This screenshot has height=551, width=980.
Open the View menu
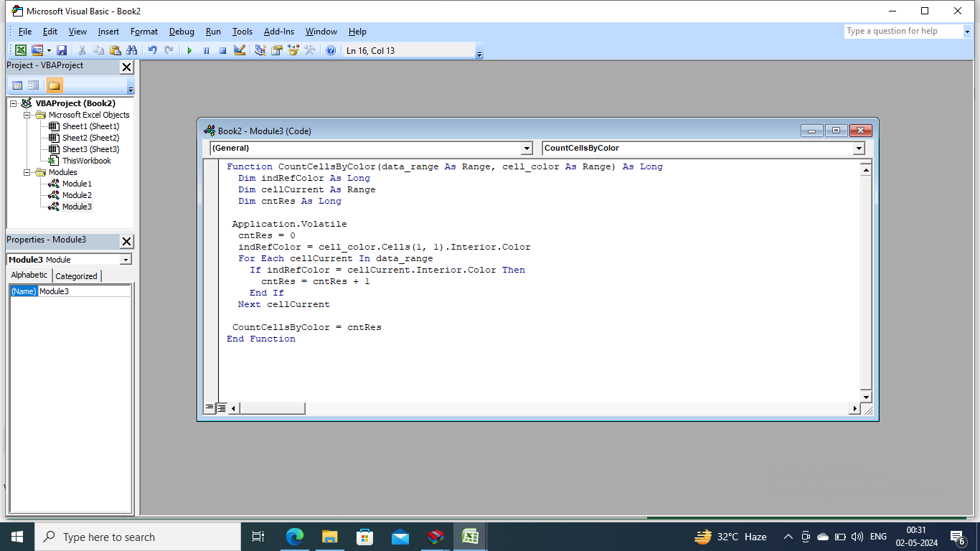77,32
